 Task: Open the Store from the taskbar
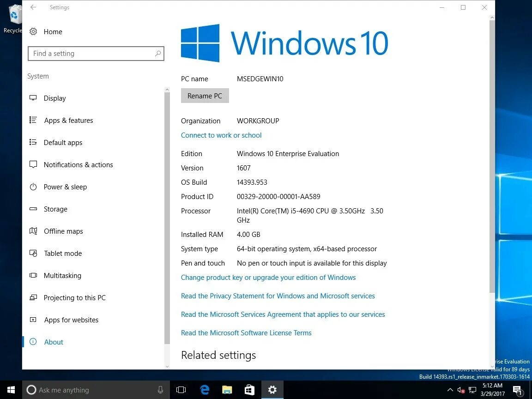(249, 390)
